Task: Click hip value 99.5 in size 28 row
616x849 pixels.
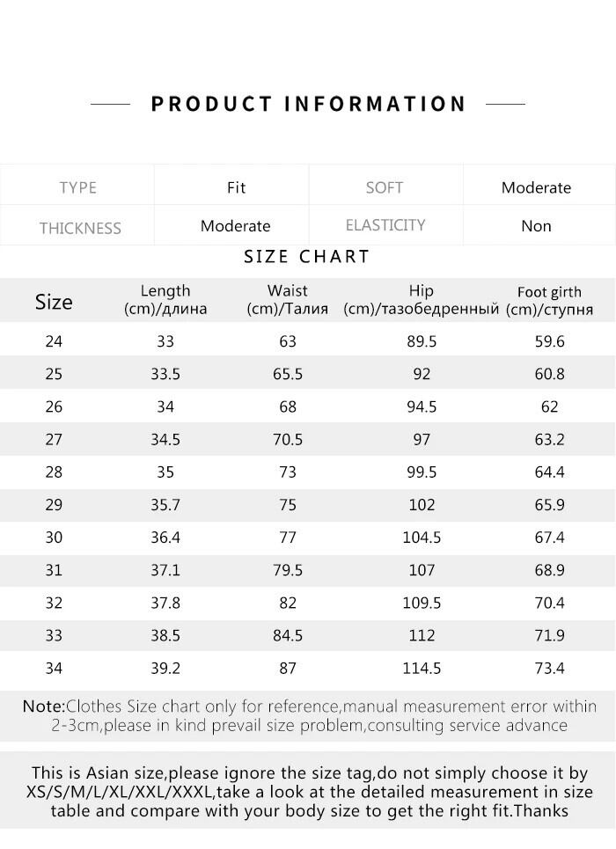Action: pyautogui.click(x=422, y=472)
